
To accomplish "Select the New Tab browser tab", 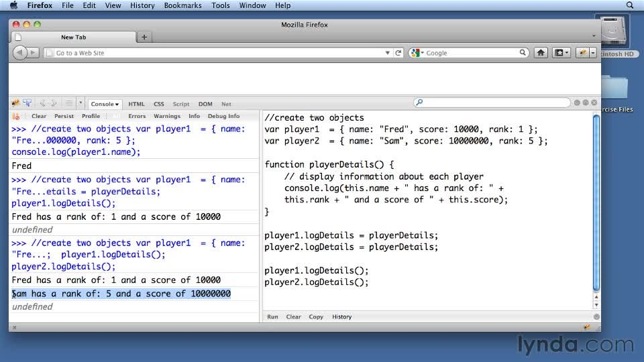I will click(x=73, y=37).
